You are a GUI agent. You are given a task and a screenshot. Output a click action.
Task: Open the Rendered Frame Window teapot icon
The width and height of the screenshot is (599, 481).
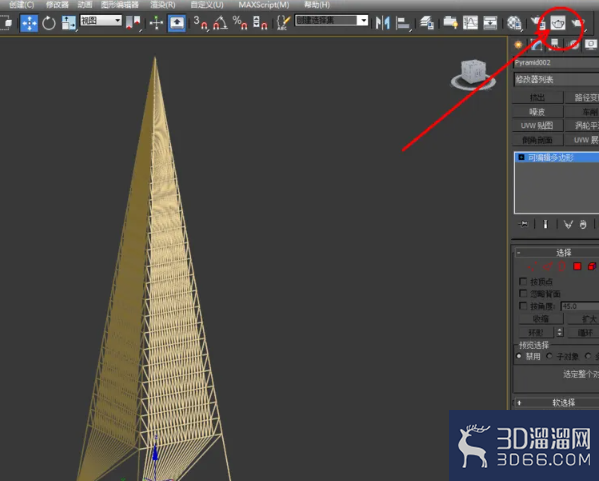tap(558, 23)
